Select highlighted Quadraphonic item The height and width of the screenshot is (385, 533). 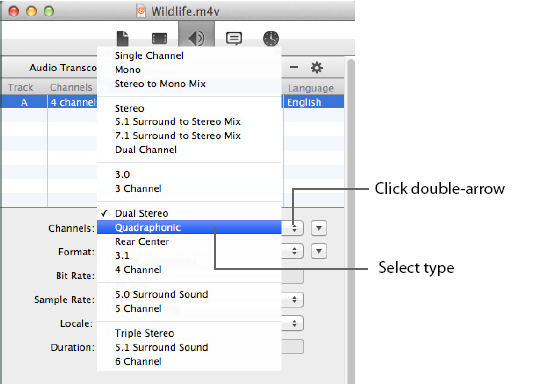pos(189,227)
